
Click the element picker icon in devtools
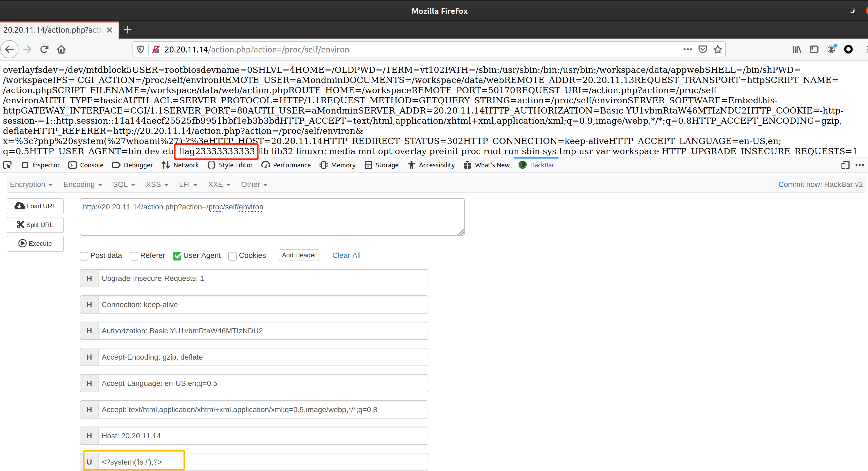pyautogui.click(x=7, y=165)
